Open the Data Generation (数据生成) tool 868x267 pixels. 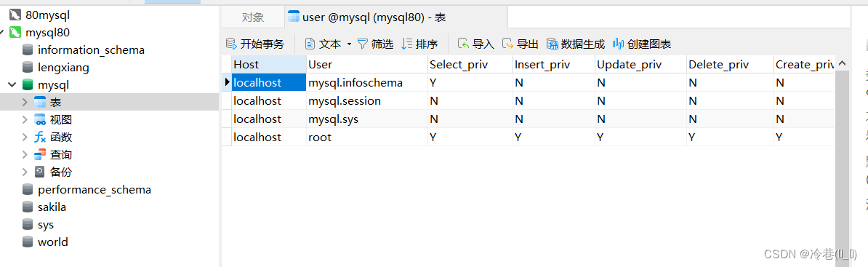tap(552, 44)
